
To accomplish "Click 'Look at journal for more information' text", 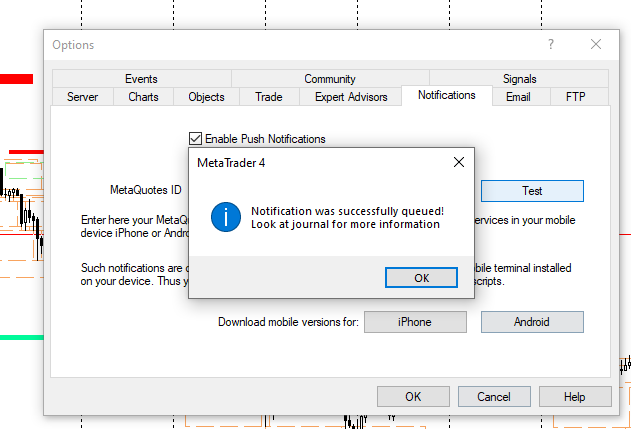I will pos(345,224).
